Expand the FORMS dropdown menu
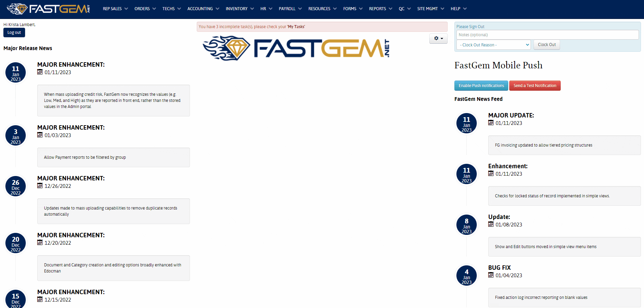Image resolution: width=644 pixels, height=308 pixels. click(x=353, y=9)
